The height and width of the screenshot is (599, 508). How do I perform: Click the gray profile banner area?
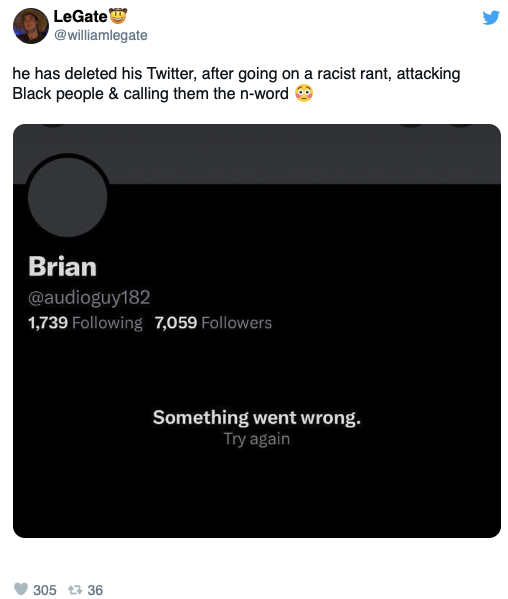[x=257, y=154]
